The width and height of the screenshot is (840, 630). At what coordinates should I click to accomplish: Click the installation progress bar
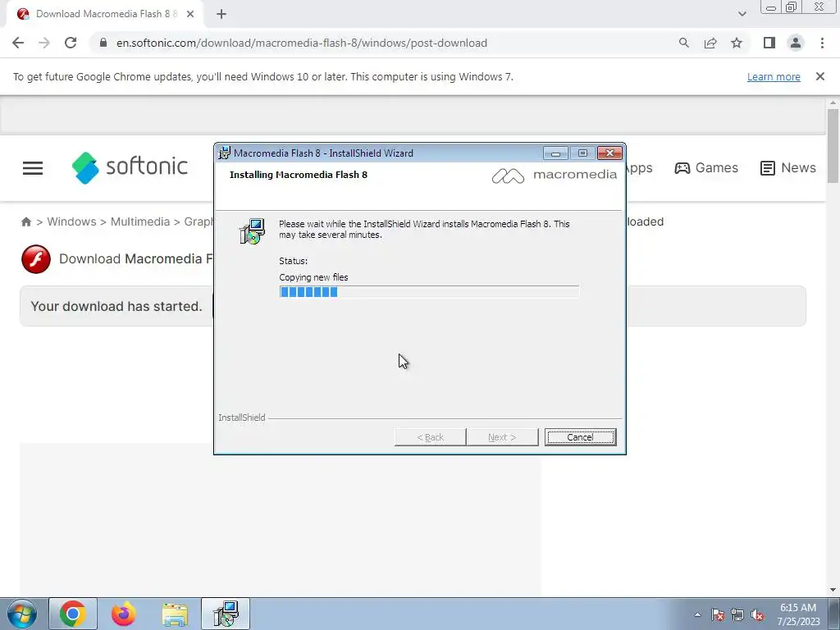[429, 292]
